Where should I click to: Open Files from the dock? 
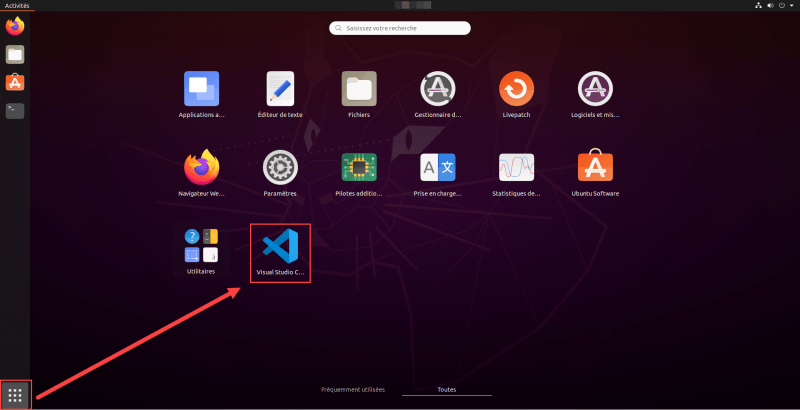15,54
